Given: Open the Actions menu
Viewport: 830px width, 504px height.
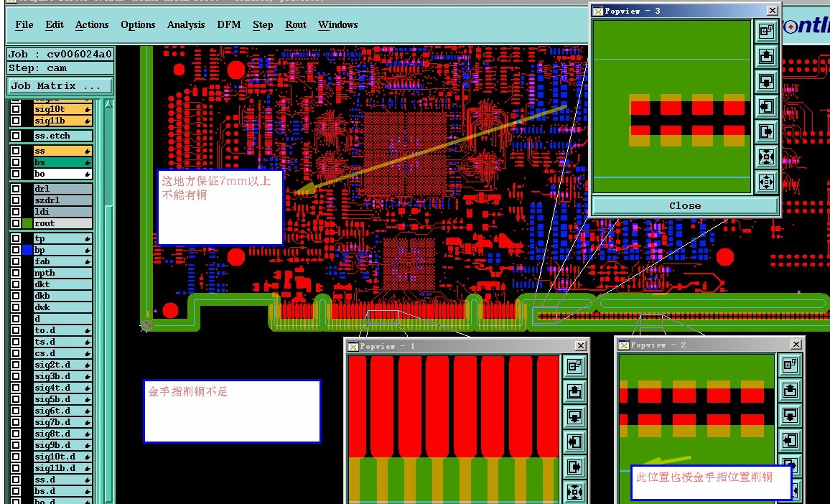Looking at the screenshot, I should (x=92, y=25).
